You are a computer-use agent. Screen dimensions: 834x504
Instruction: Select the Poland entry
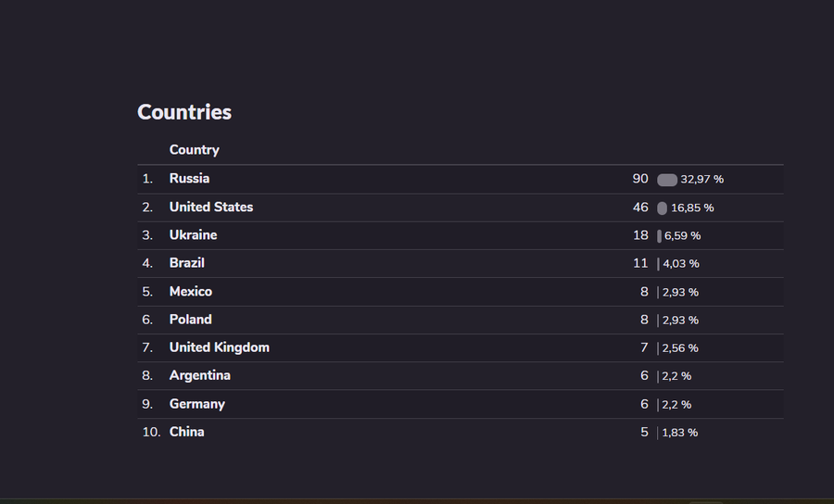pyautogui.click(x=190, y=320)
